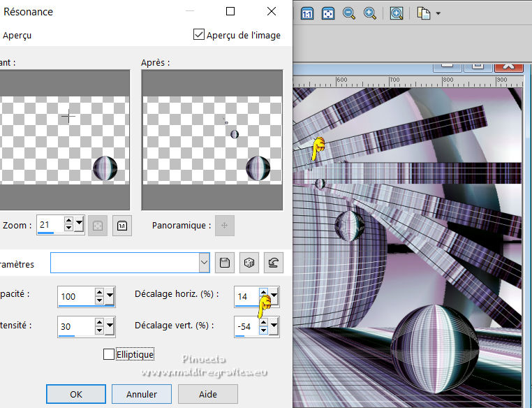
Task: Click the paste document toolbar icon
Action: pyautogui.click(x=423, y=13)
